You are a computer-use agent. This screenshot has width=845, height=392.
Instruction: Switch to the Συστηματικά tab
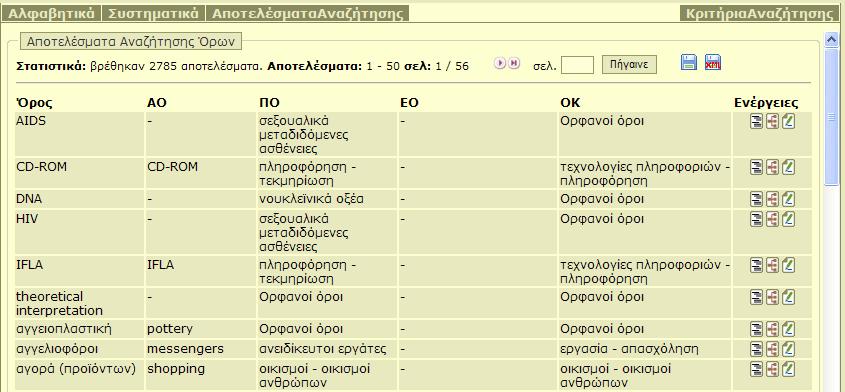[153, 13]
